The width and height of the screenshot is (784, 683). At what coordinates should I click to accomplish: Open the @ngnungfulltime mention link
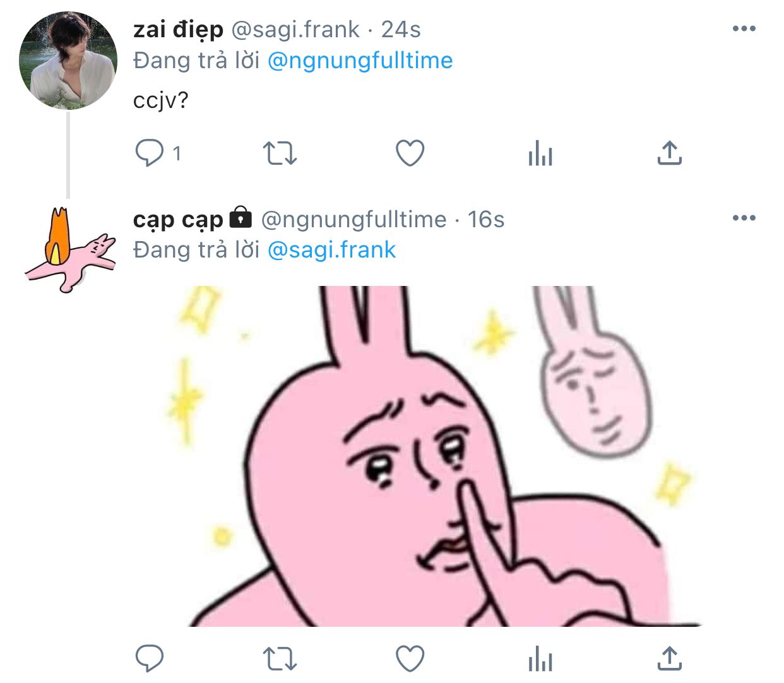[x=360, y=61]
